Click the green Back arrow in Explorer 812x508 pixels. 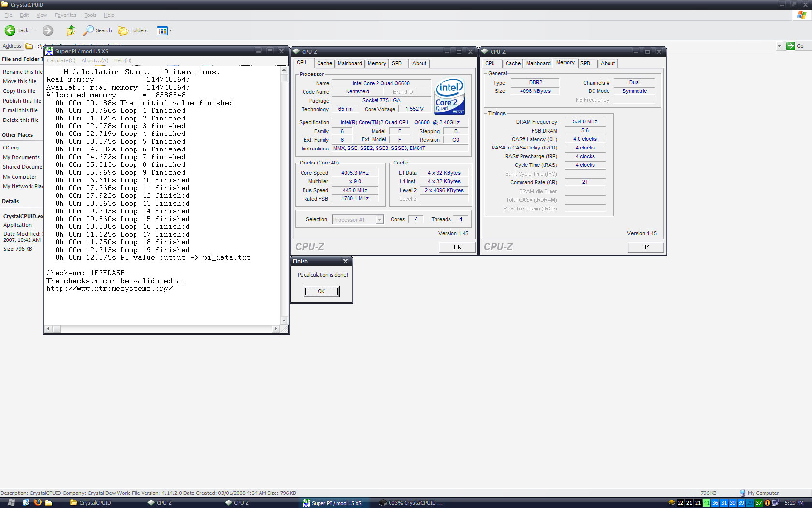[x=10, y=30]
